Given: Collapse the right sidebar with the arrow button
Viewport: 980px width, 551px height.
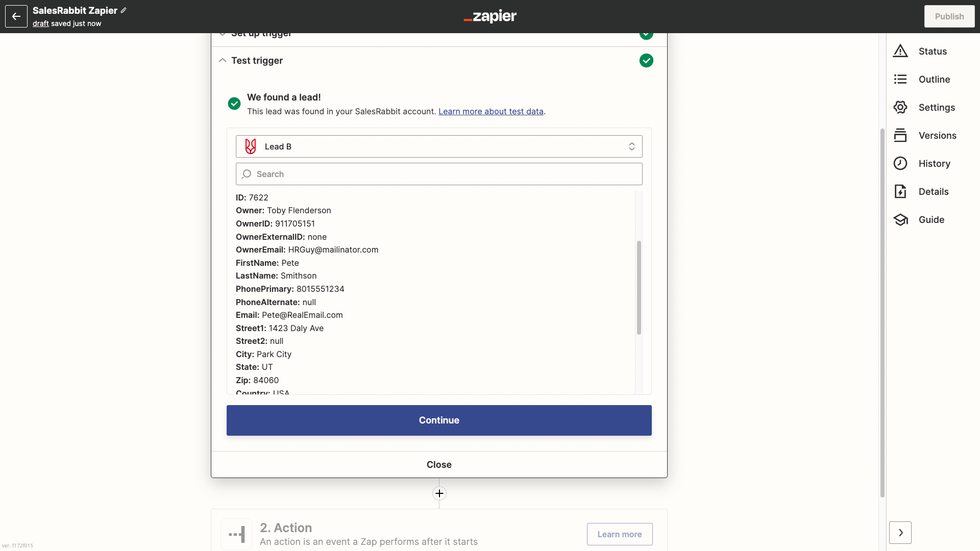Looking at the screenshot, I should (x=900, y=533).
